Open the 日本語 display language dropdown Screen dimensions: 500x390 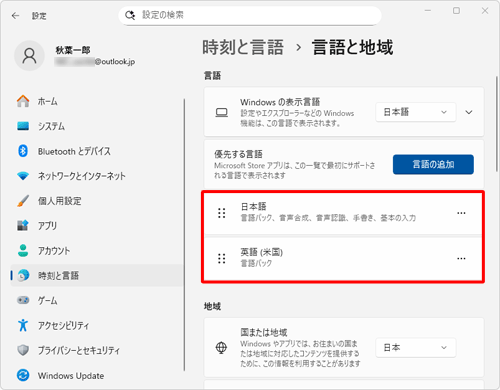tap(415, 112)
